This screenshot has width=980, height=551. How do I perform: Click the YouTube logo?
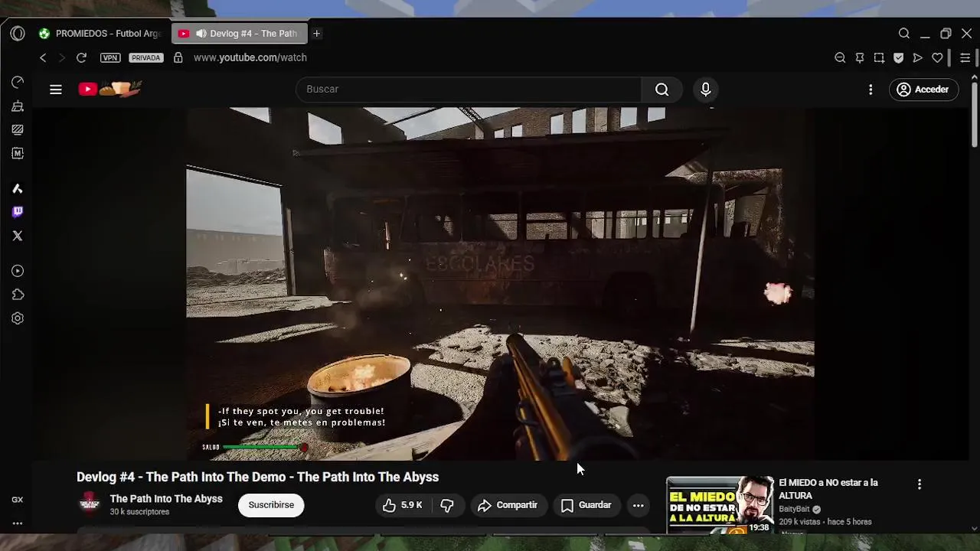tap(110, 90)
